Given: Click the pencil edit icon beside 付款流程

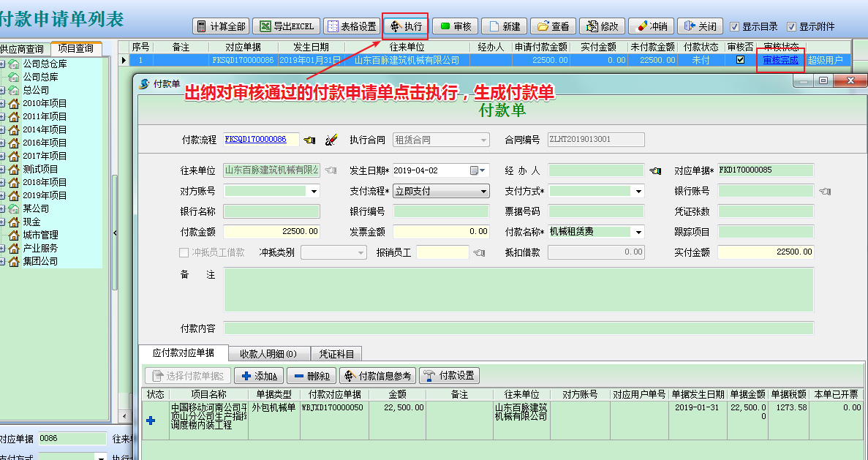Looking at the screenshot, I should pyautogui.click(x=331, y=140).
